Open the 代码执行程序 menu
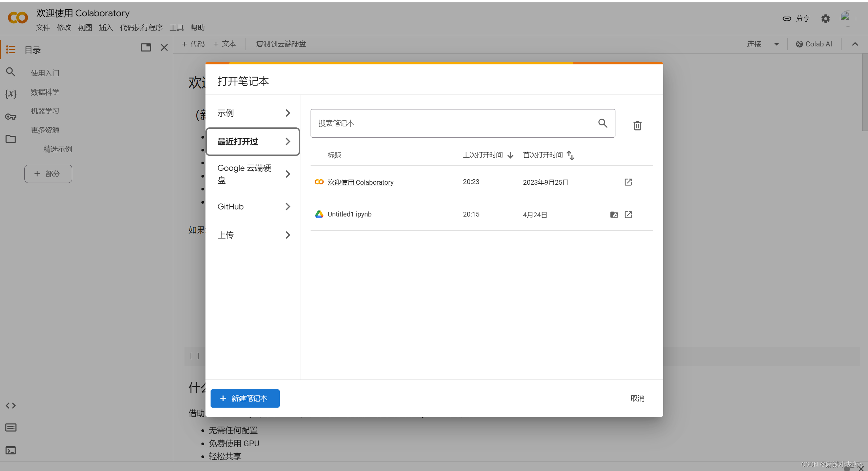 pos(141,27)
